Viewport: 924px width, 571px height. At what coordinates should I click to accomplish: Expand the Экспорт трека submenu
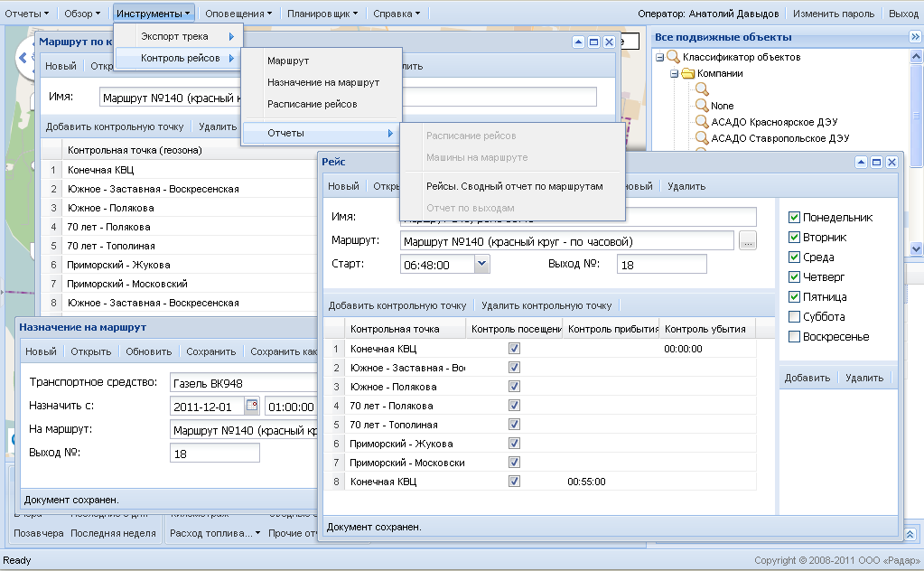(x=179, y=36)
